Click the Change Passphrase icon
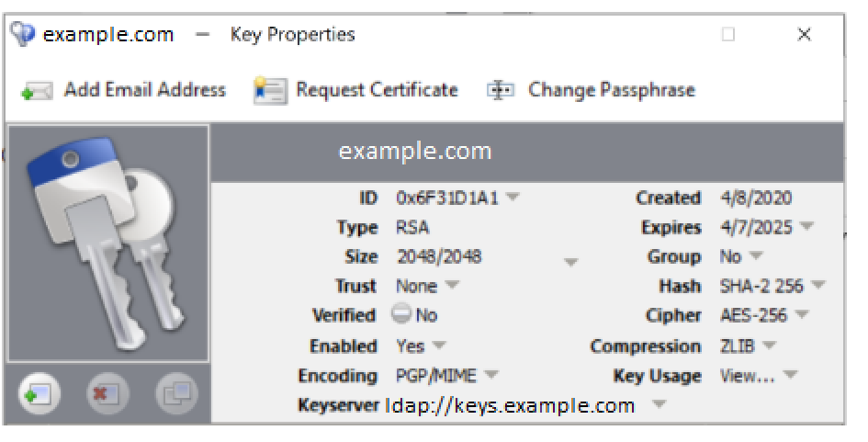 tap(501, 90)
